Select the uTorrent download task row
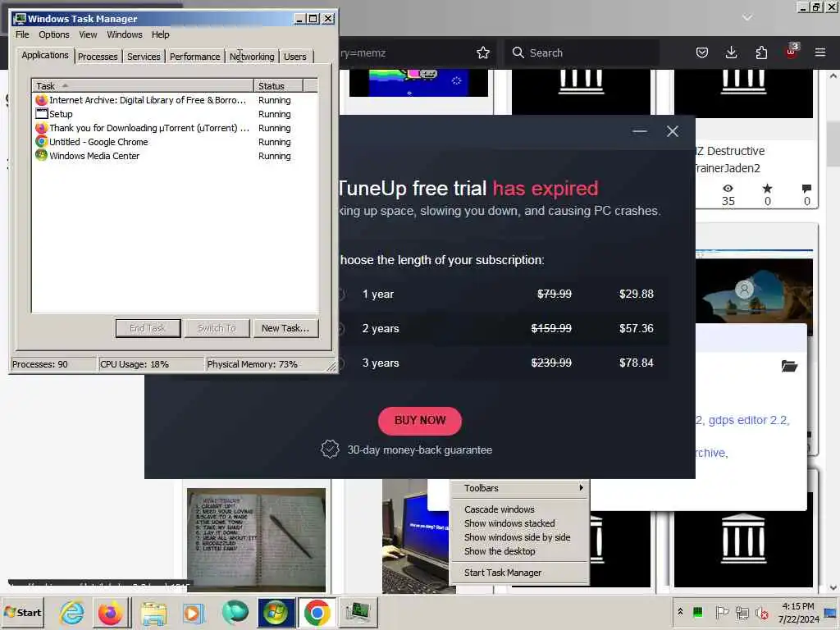Screen dimensions: 840x630 point(176,128)
